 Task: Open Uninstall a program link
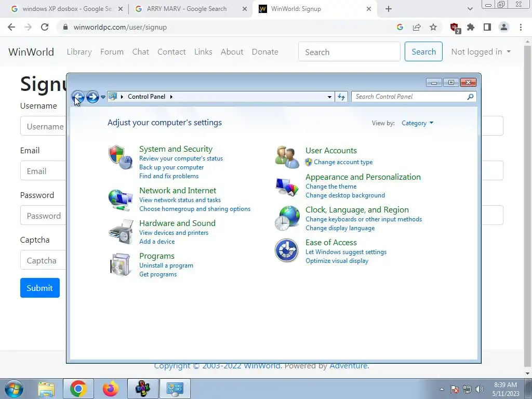(166, 265)
